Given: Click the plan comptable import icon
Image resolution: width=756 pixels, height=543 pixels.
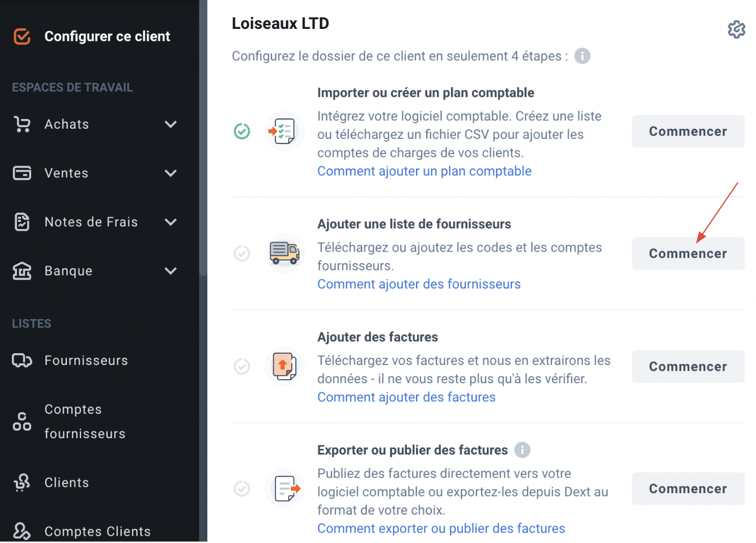Looking at the screenshot, I should click(284, 131).
